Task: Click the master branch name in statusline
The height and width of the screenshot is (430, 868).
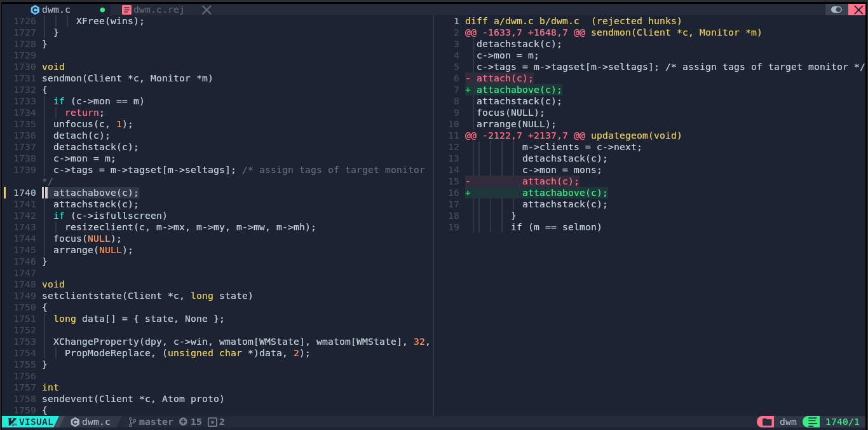Action: [x=156, y=422]
